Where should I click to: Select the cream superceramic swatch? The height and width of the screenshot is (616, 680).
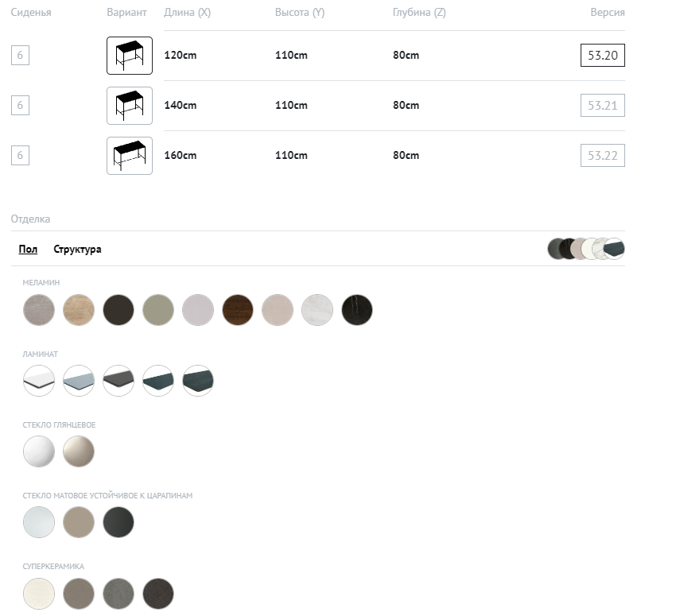coord(39,593)
